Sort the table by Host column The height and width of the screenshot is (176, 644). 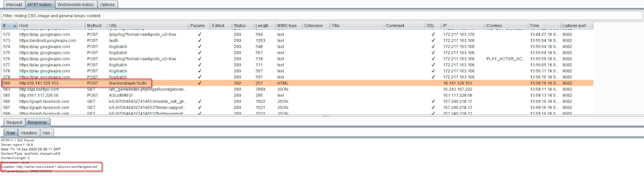(52, 26)
